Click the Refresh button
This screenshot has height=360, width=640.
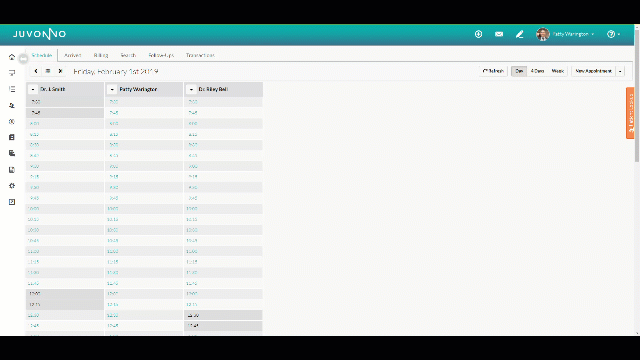pyautogui.click(x=493, y=71)
